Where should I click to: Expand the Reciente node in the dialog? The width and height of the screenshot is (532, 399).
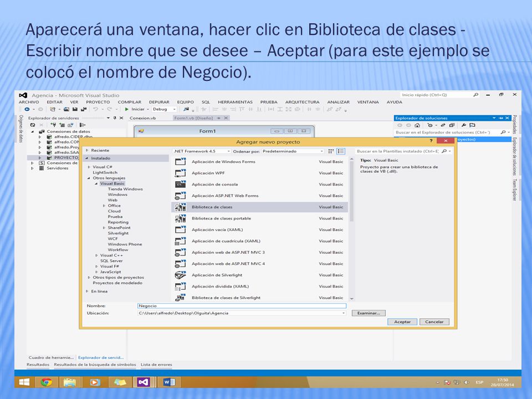point(87,150)
